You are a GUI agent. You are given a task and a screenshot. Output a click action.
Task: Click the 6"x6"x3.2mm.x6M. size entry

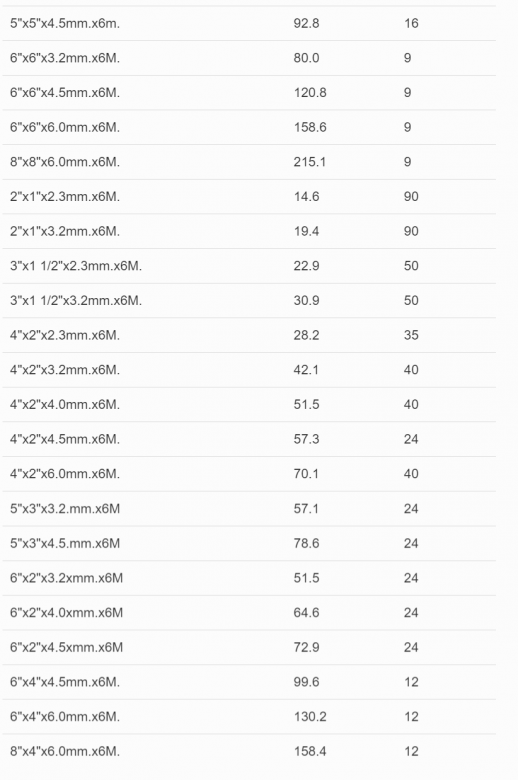tap(65, 58)
